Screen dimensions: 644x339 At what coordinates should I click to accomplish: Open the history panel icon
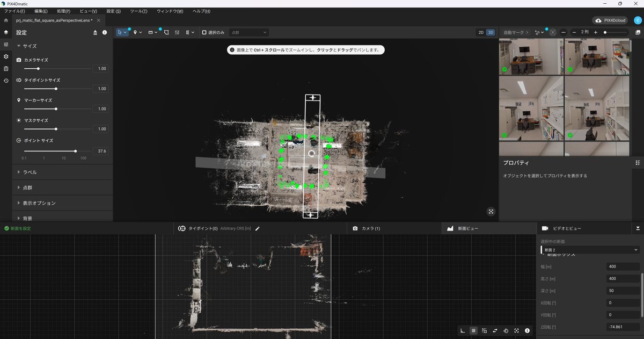click(x=6, y=81)
